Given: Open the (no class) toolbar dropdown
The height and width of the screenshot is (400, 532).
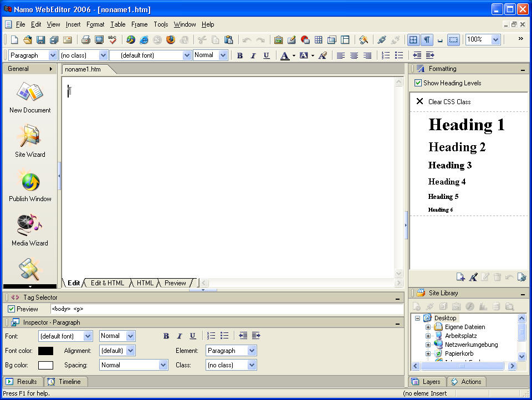Looking at the screenshot, I should pyautogui.click(x=103, y=55).
